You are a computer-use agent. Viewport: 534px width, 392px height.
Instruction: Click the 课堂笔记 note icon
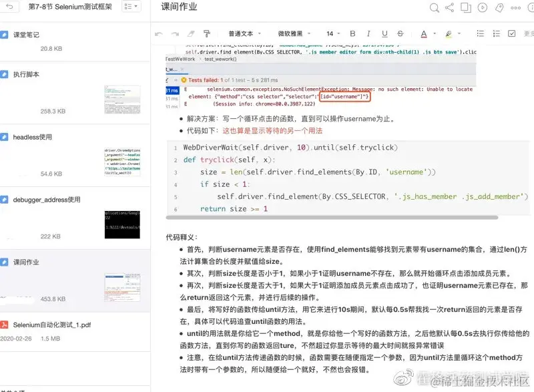[x=4, y=35]
